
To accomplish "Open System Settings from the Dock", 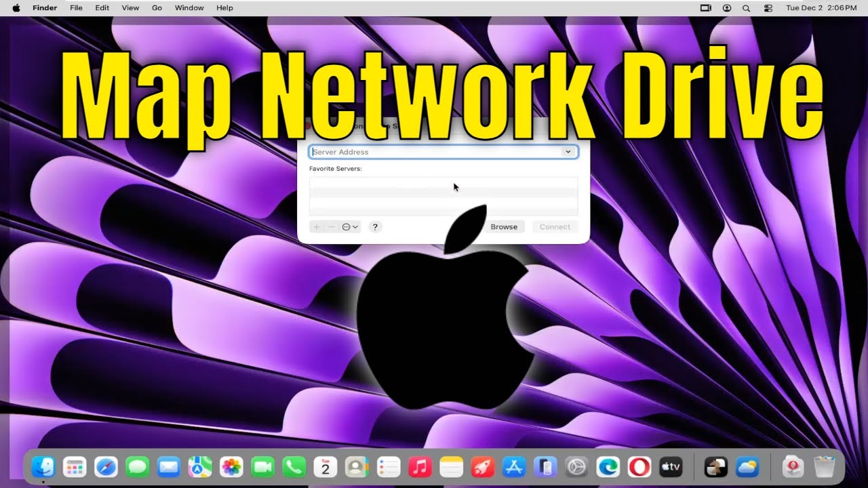I will [576, 467].
